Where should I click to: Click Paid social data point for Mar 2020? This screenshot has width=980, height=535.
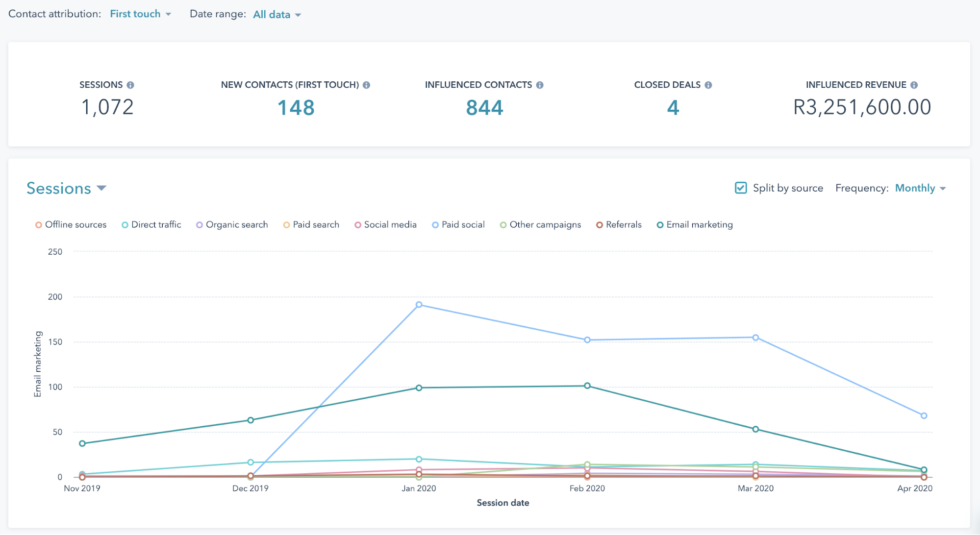pos(755,338)
